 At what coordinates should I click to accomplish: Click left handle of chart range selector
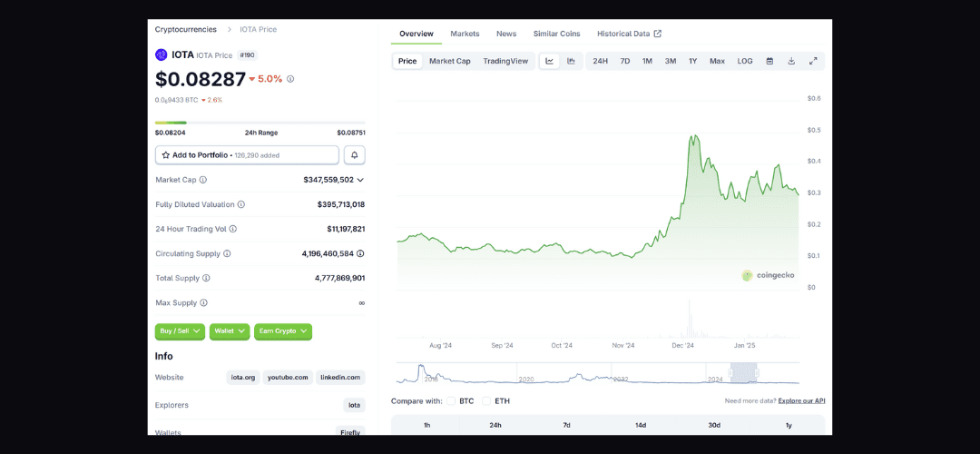pyautogui.click(x=730, y=372)
